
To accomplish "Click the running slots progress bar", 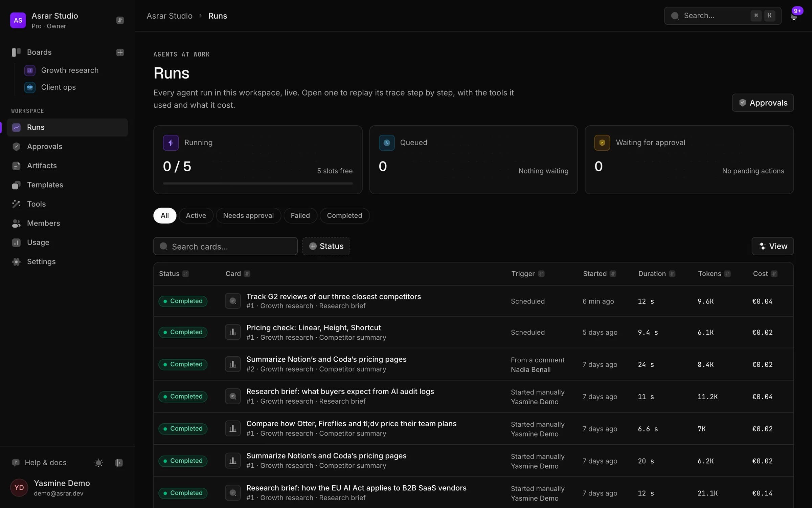I will click(258, 184).
